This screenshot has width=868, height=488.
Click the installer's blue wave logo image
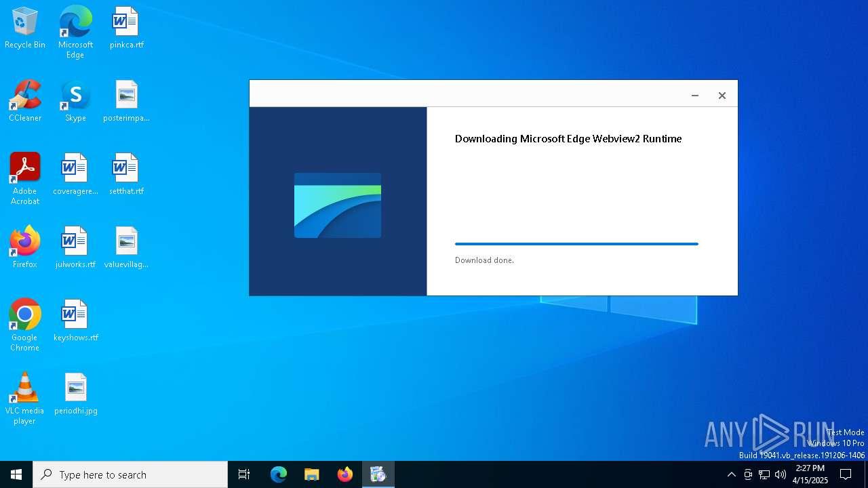[338, 205]
